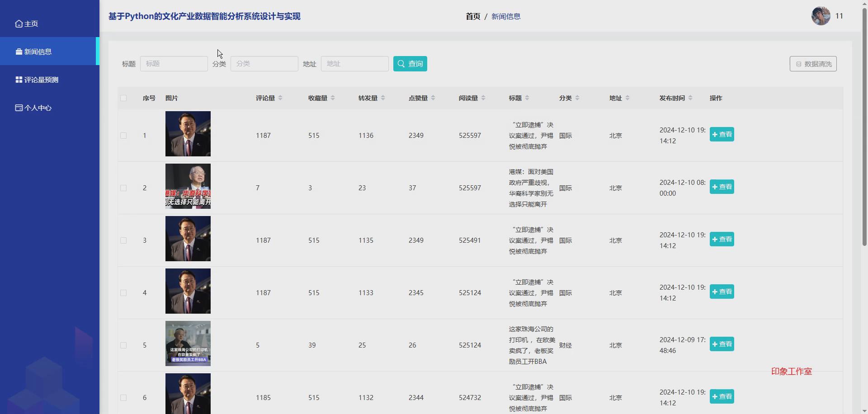The width and height of the screenshot is (868, 414).
Task: Check the checkbox on row 2
Action: 124,188
